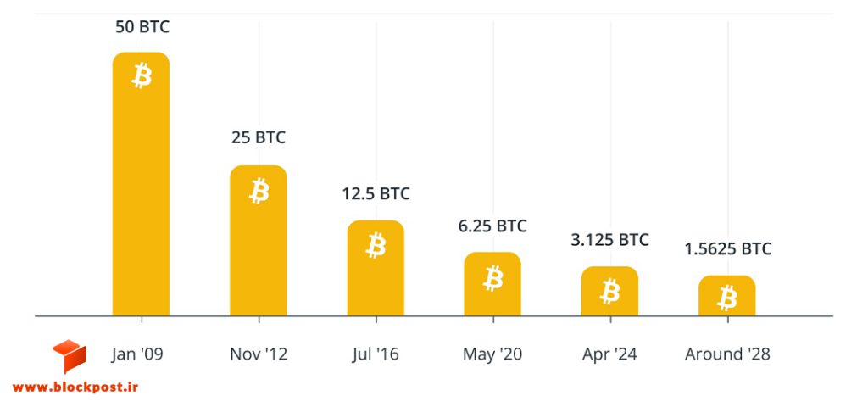Viewport: 868px width, 407px height.
Task: Click the Bitcoin icon on the 1.5625 BTC bar
Action: tap(727, 298)
